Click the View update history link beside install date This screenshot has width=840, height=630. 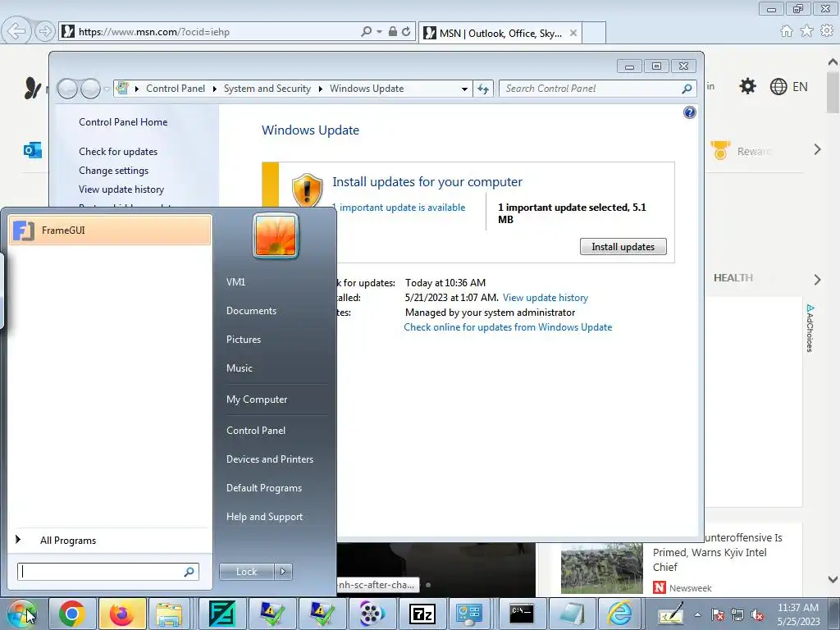[x=546, y=298]
